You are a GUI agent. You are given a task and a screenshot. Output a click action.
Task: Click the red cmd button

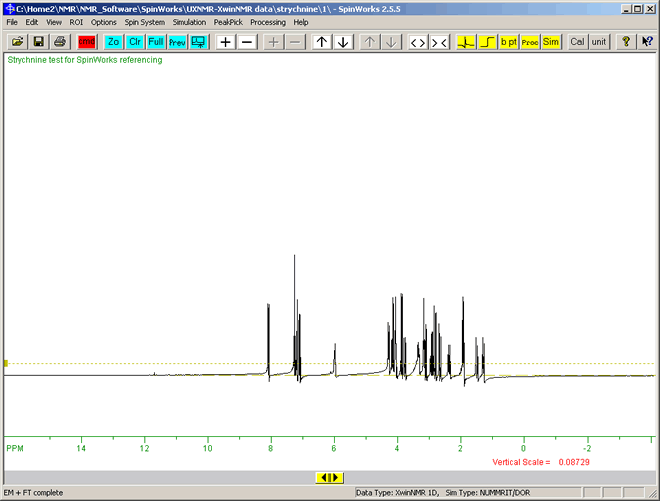point(87,42)
